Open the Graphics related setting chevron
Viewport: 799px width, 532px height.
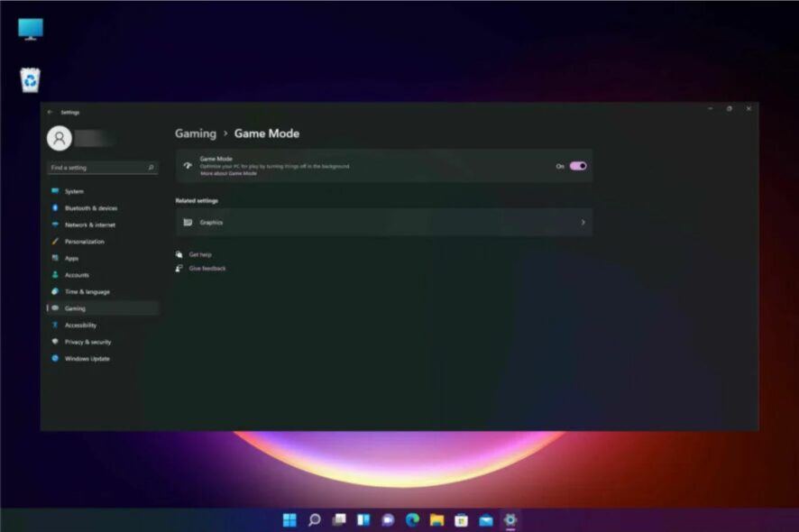coord(583,222)
